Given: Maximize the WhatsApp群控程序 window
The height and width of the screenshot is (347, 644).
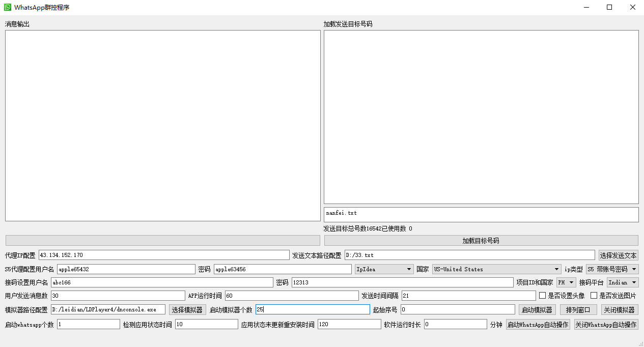Looking at the screenshot, I should coord(609,8).
